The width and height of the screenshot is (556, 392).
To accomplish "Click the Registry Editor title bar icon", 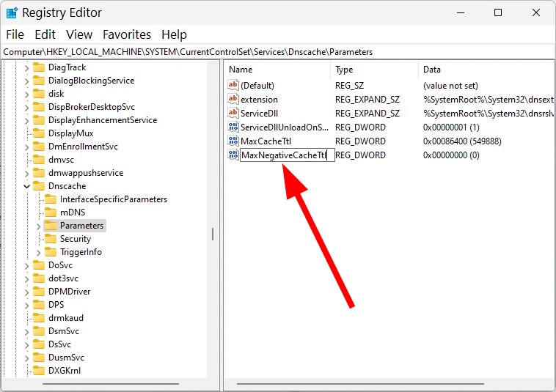I will [12, 12].
